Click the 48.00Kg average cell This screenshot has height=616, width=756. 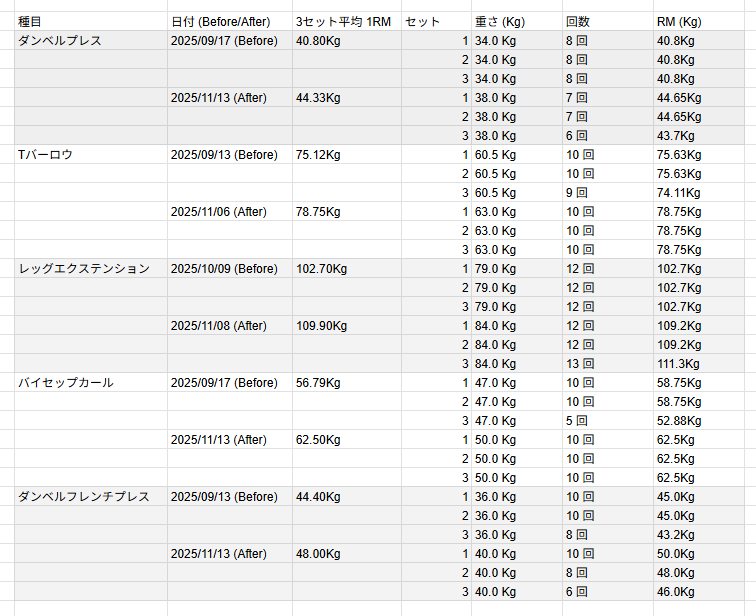tap(347, 554)
